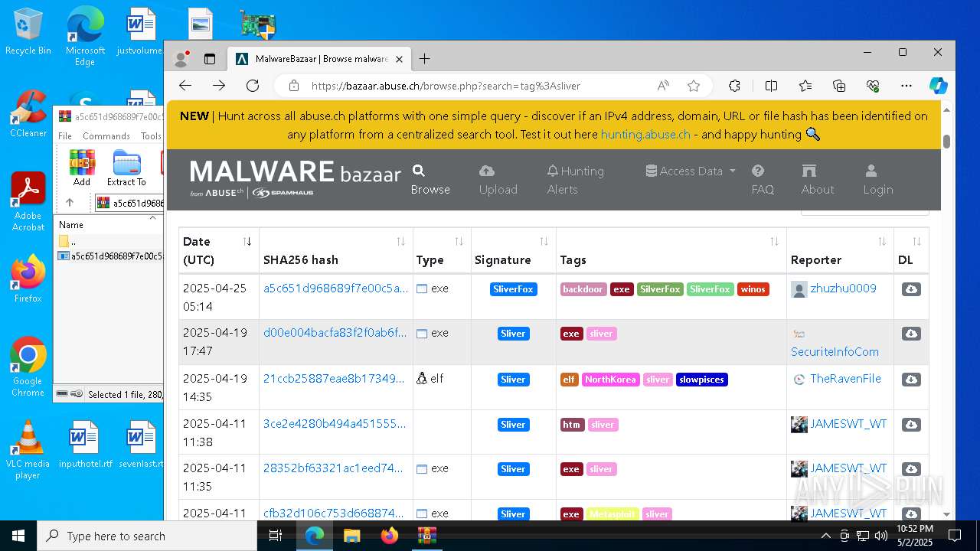Open Windows Start menu
980x551 pixels.
coord(18,536)
